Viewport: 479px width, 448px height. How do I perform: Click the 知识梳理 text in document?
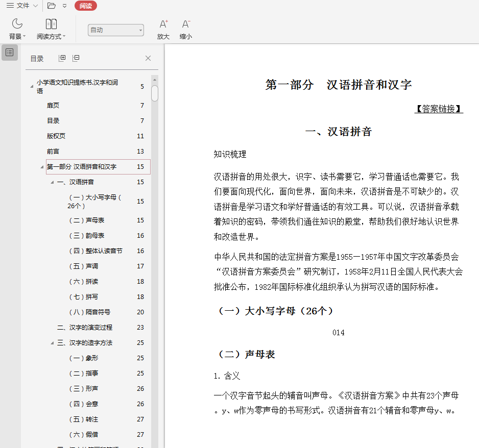(230, 155)
